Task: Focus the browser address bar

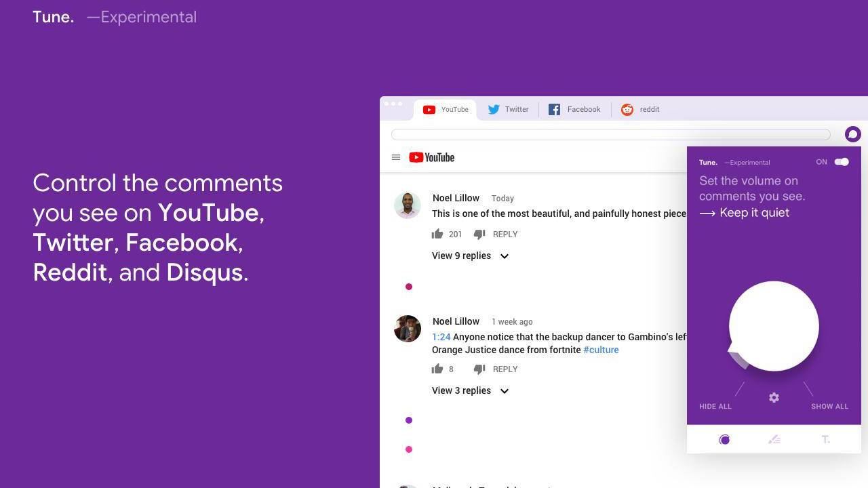Action: [x=611, y=134]
